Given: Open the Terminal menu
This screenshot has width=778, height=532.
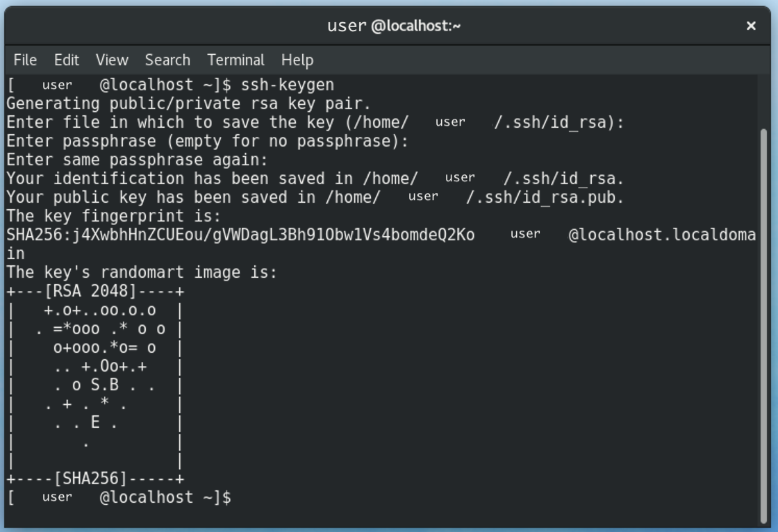Looking at the screenshot, I should [235, 60].
